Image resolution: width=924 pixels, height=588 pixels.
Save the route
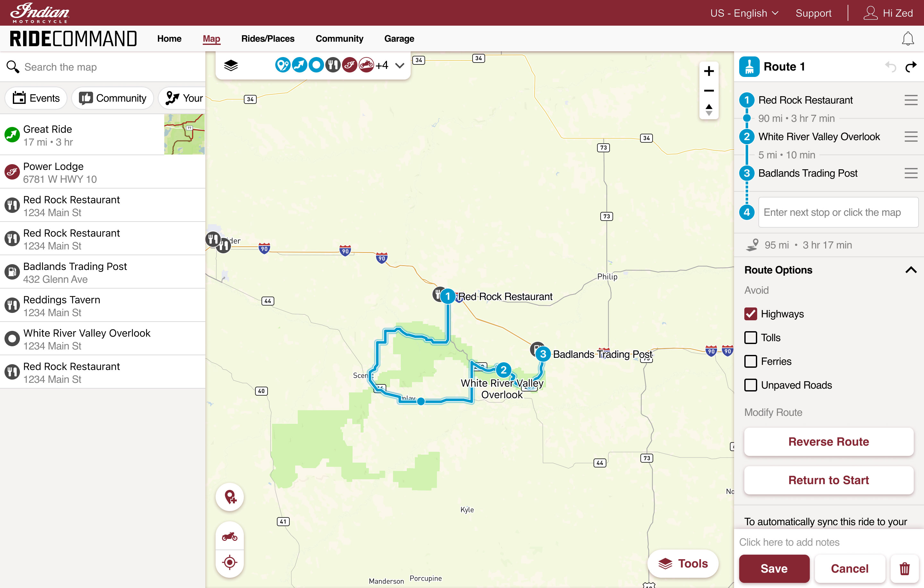click(x=774, y=568)
